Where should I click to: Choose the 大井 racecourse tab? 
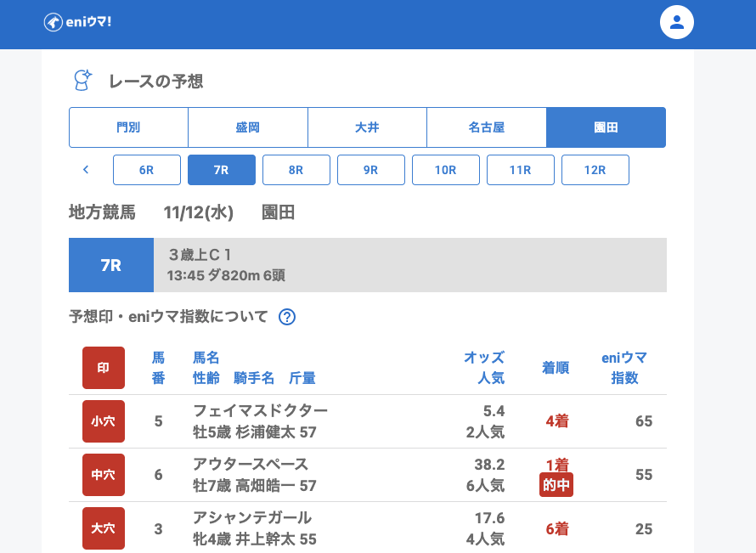coord(367,127)
